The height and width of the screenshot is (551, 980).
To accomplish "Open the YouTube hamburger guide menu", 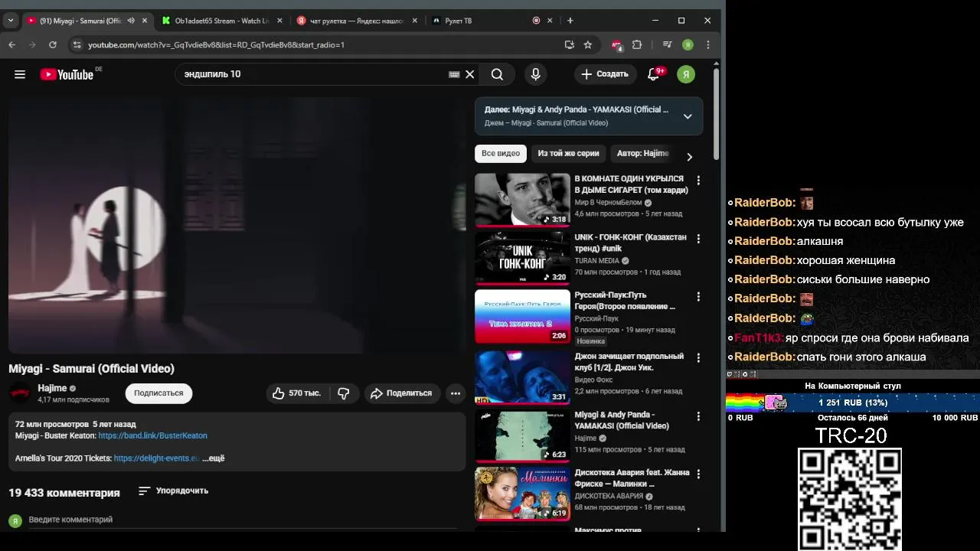I will pyautogui.click(x=20, y=74).
